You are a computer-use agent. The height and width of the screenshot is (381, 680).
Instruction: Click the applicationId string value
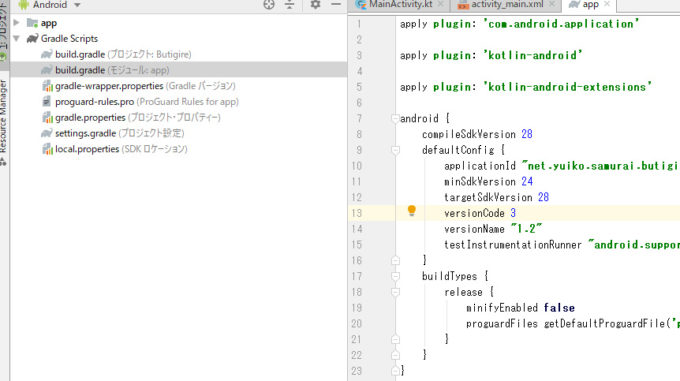(x=600, y=166)
